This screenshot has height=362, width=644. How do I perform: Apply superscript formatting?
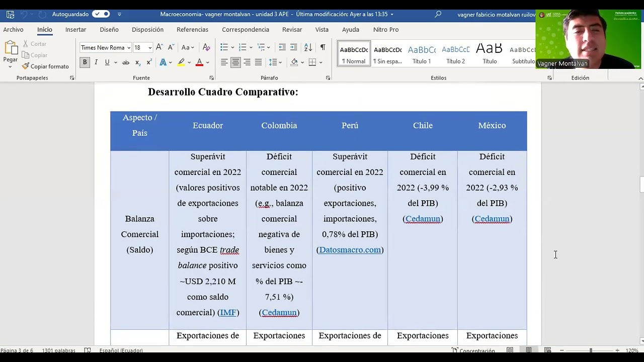149,62
